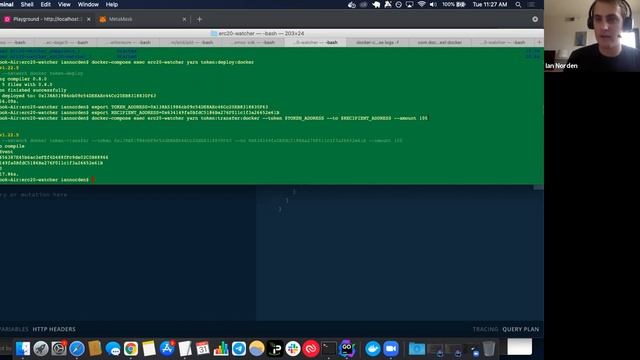The image size is (640, 360).
Task: Click the Playground query editor field
Action: (128, 253)
